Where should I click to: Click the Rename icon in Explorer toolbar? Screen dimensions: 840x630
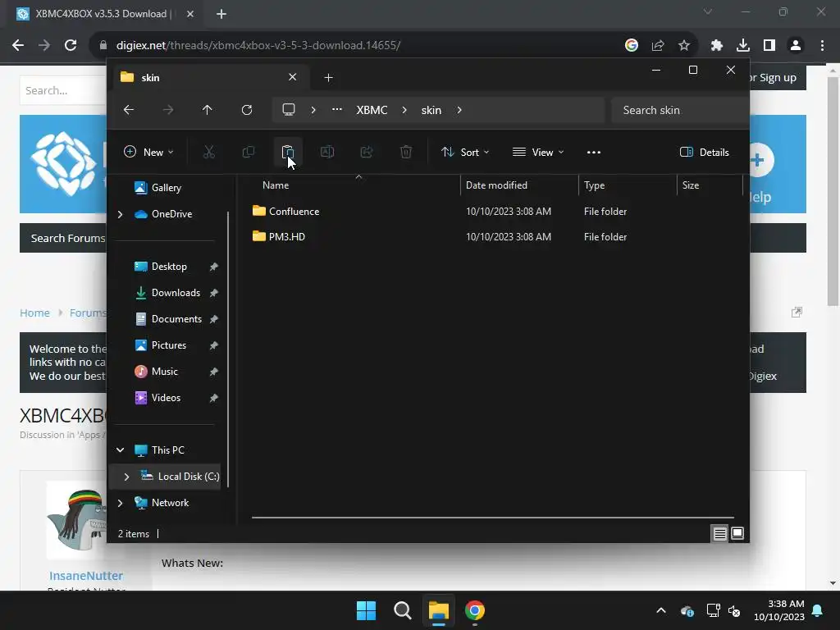327,152
